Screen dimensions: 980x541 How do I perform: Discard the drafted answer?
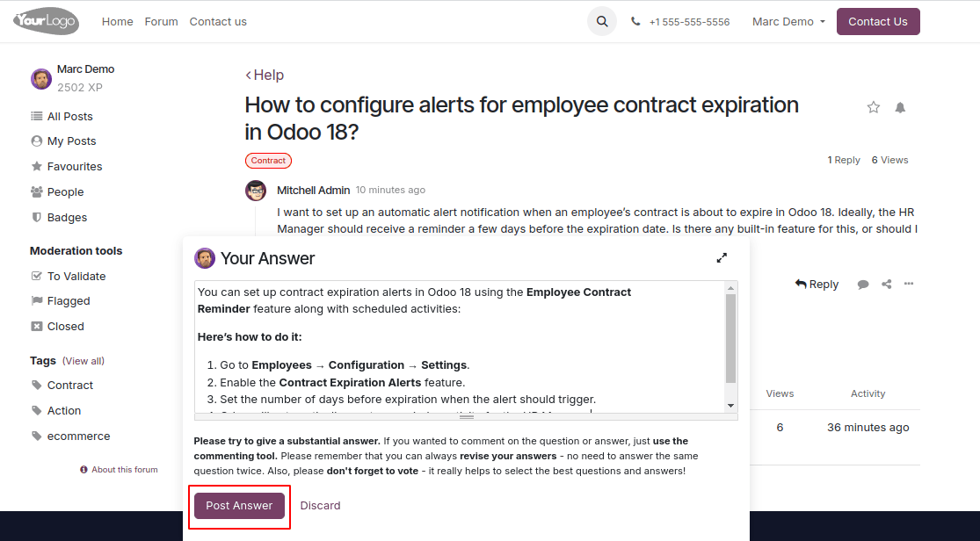point(320,505)
